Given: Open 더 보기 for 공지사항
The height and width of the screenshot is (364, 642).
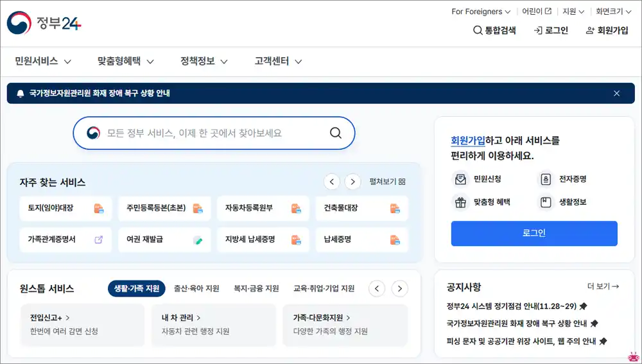Looking at the screenshot, I should [603, 286].
